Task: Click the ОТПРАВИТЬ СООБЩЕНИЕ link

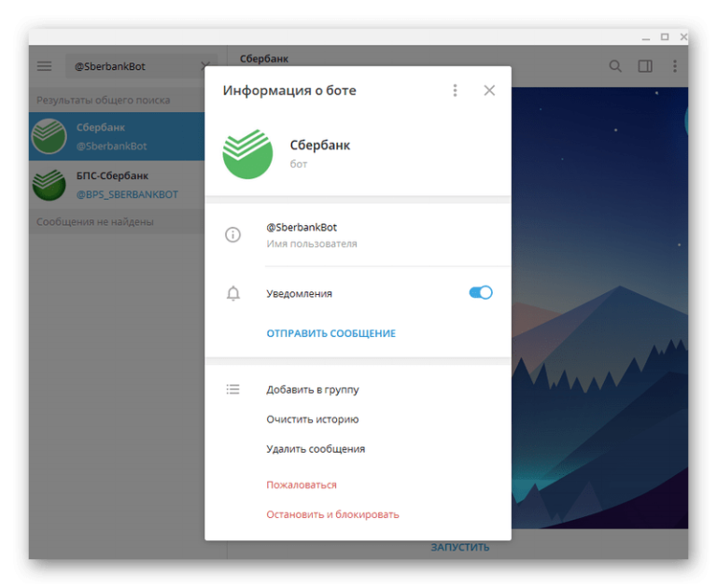Action: point(330,333)
